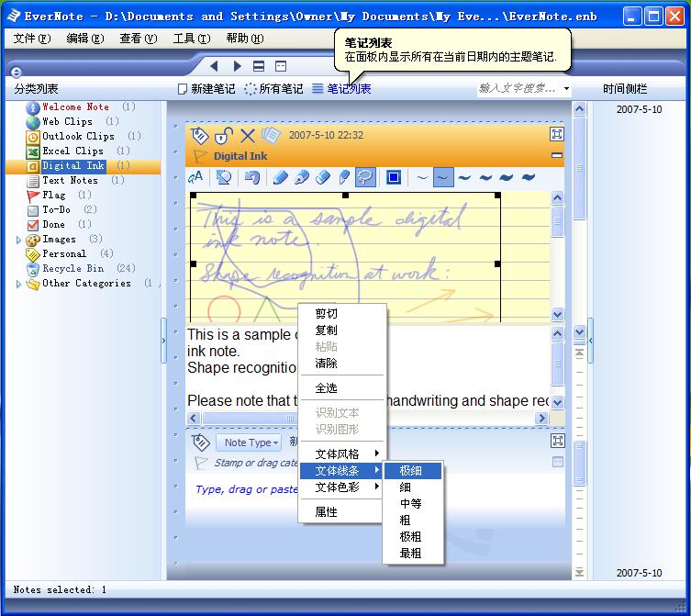The image size is (691, 616).
Task: Select the ink Pen tool
Action: pos(301,178)
